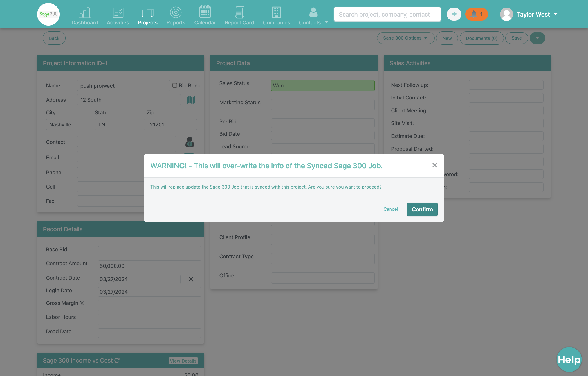
Task: Open the Contract Type dropdown
Action: 323,259
